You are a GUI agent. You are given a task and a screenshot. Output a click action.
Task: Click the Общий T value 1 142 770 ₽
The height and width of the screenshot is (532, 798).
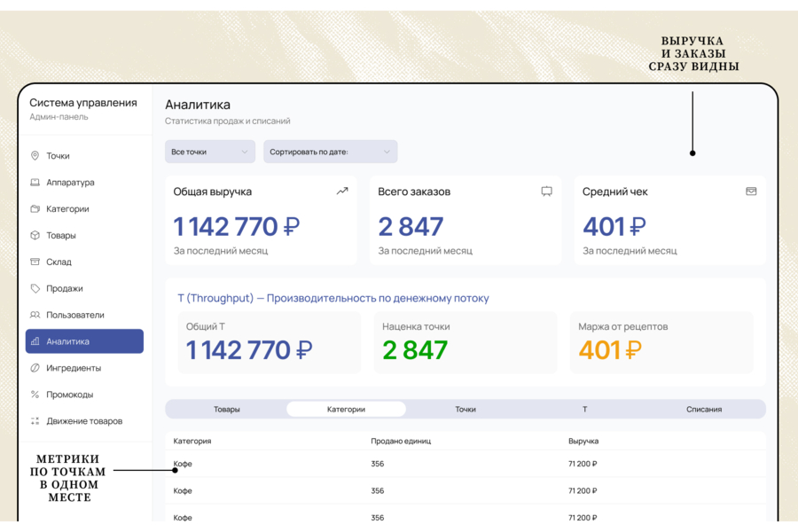pos(249,350)
